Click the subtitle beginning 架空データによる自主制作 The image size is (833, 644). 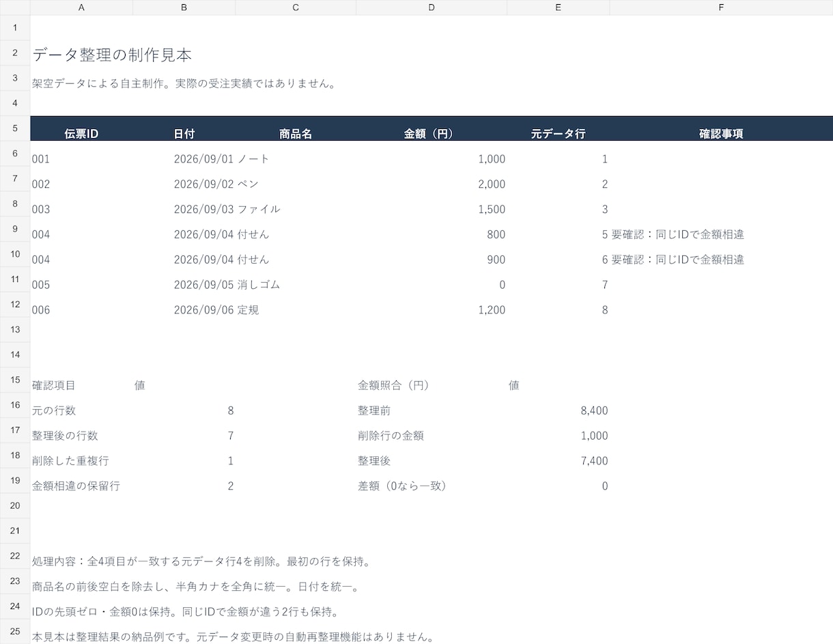coord(184,84)
